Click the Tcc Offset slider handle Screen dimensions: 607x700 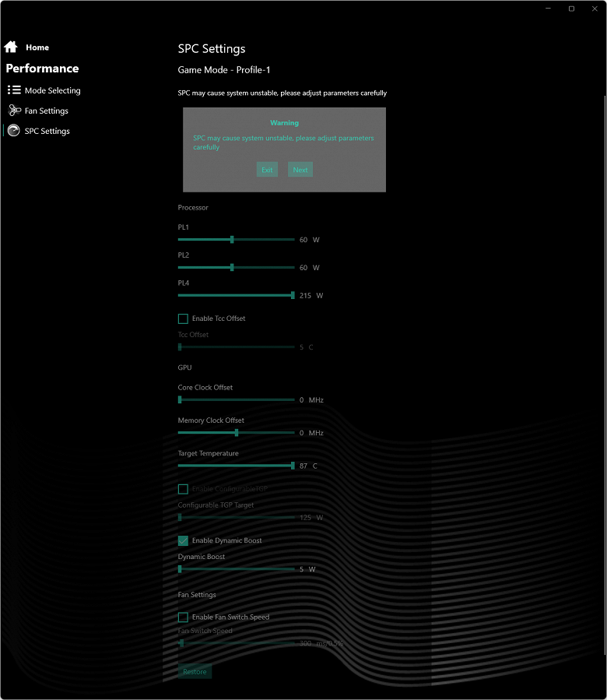180,346
